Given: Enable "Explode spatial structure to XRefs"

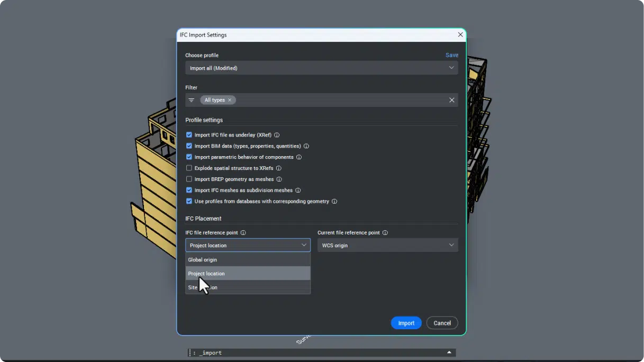Looking at the screenshot, I should click(189, 168).
